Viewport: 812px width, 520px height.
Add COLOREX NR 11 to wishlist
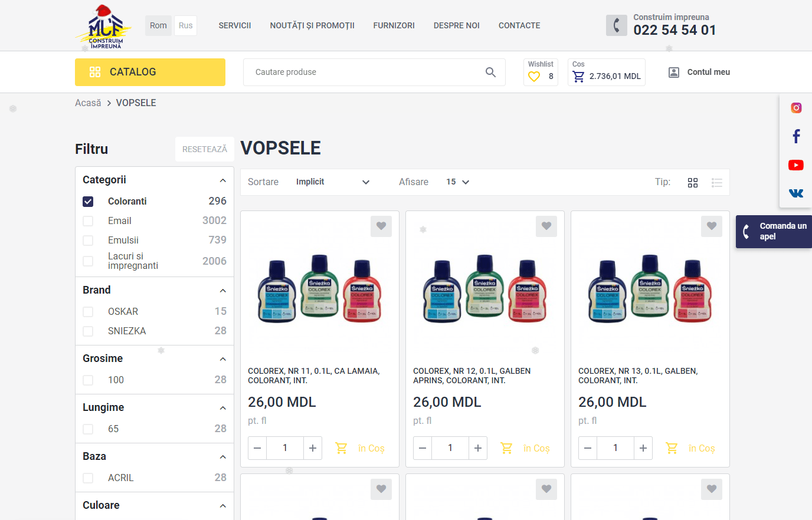pos(381,226)
